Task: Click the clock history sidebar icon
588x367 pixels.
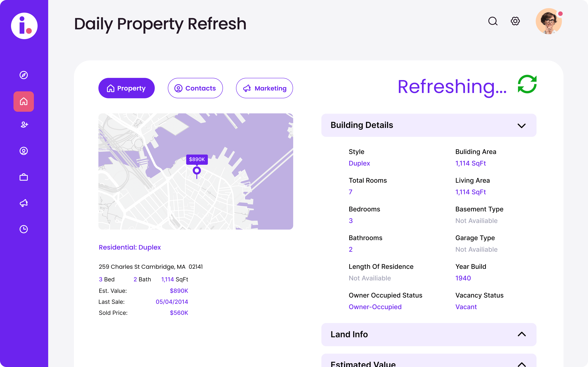Action: click(24, 229)
